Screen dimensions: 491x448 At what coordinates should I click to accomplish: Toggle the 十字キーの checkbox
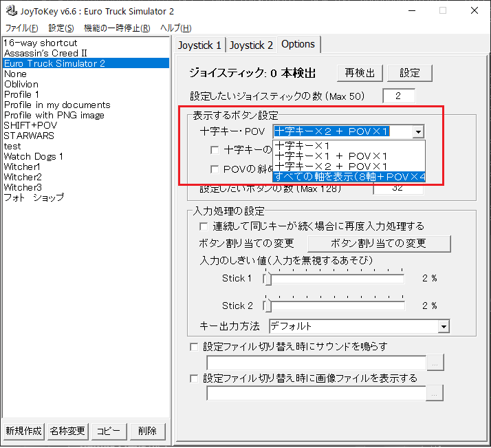215,150
